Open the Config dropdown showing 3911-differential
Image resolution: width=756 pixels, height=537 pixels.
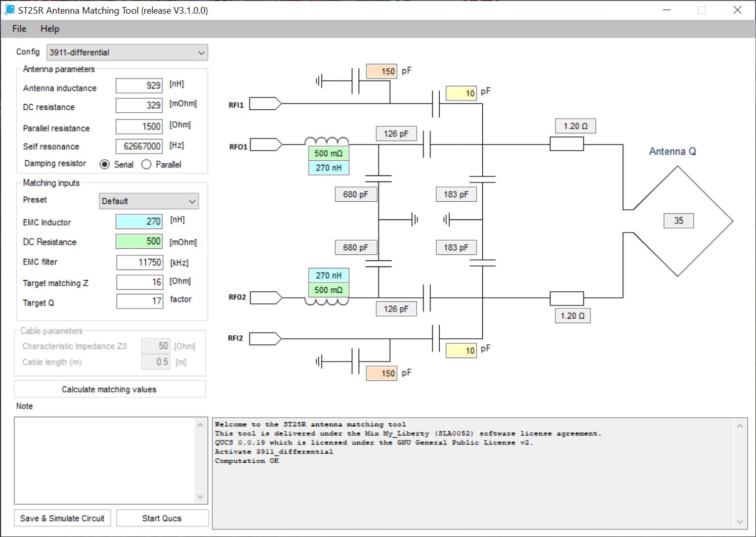point(127,53)
